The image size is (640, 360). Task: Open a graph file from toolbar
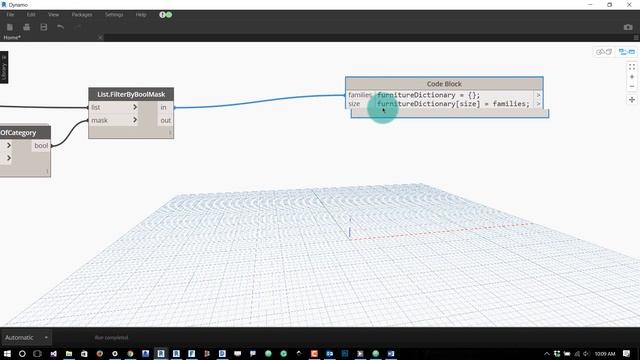(27, 27)
